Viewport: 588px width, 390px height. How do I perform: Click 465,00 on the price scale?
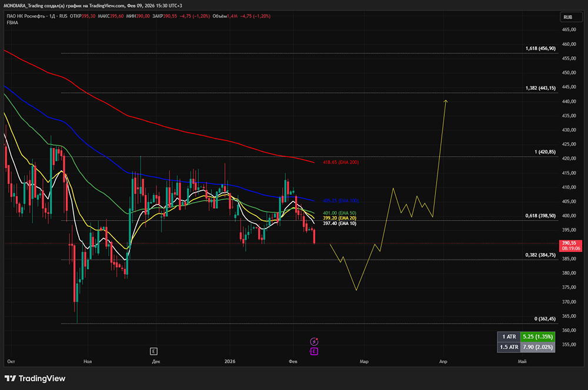pyautogui.click(x=569, y=29)
